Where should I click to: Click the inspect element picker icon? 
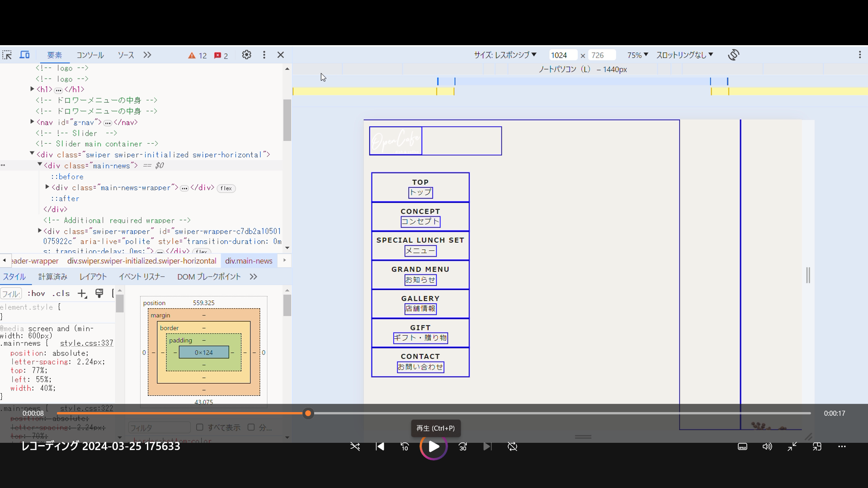7,55
